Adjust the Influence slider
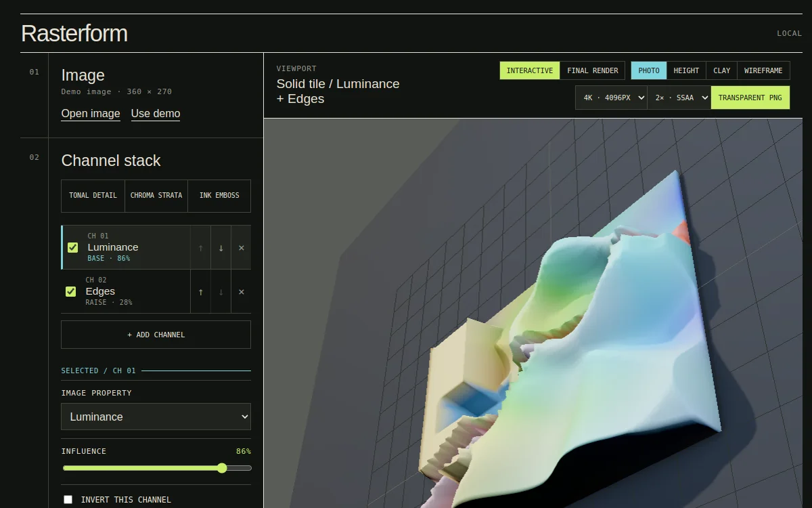812x508 pixels. (x=157, y=468)
